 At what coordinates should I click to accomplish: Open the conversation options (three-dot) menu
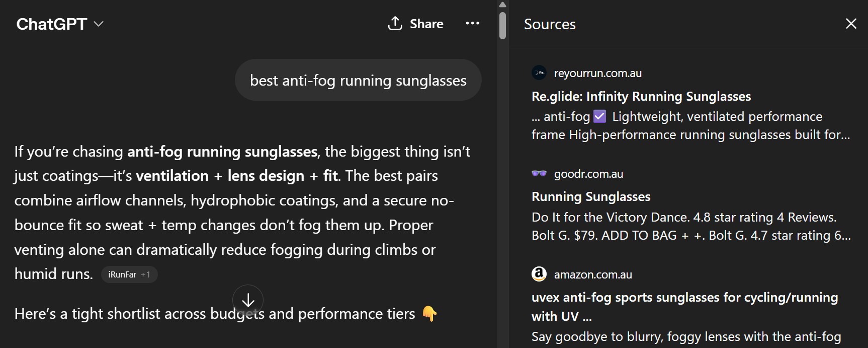[472, 23]
